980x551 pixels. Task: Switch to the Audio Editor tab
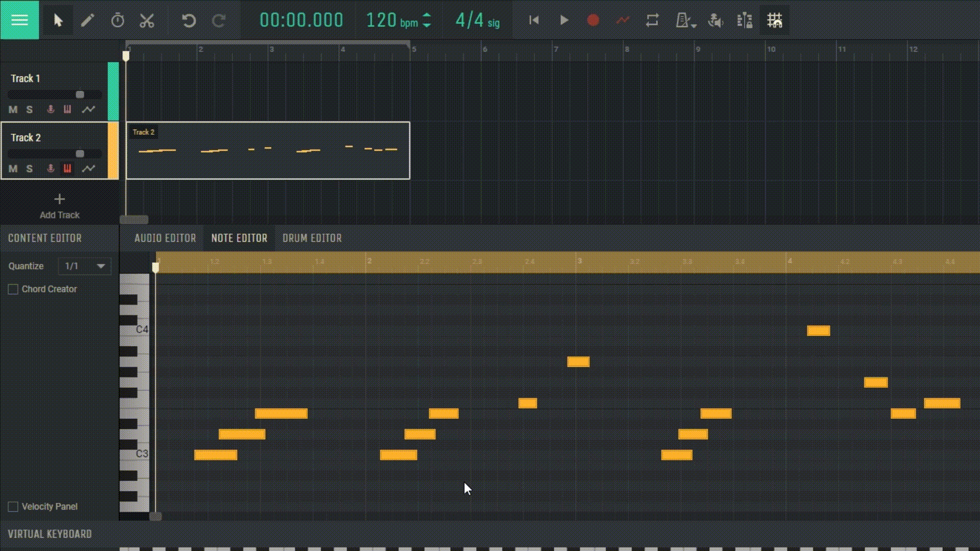(164, 237)
